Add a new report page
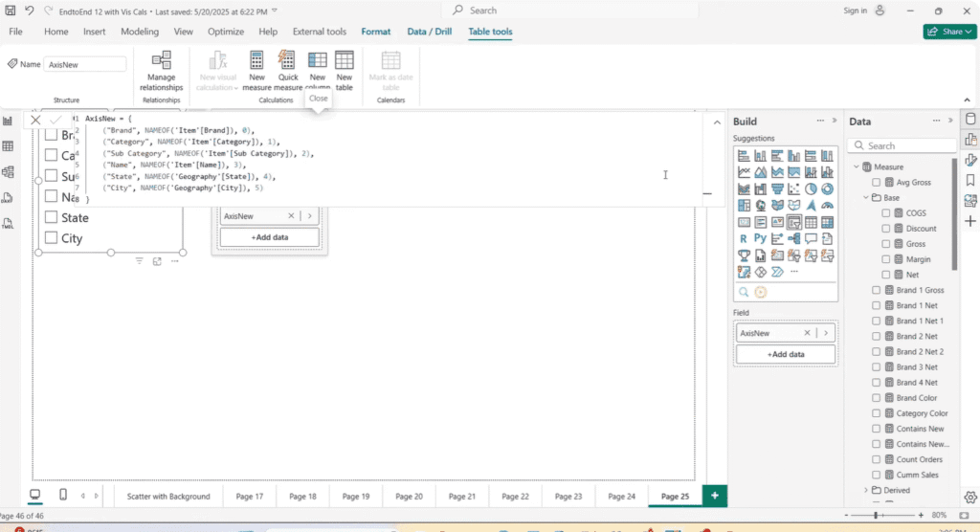This screenshot has width=980, height=532. coord(714,496)
